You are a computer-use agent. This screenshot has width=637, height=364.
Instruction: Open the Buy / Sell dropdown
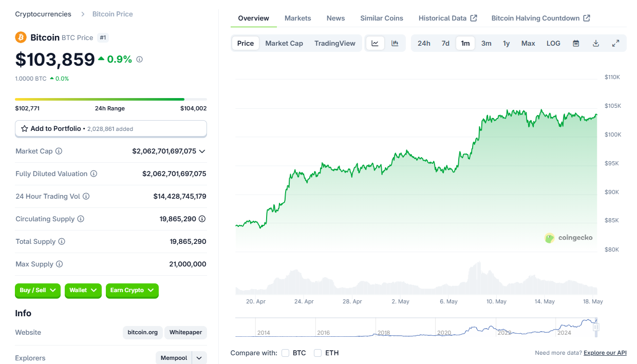(38, 291)
